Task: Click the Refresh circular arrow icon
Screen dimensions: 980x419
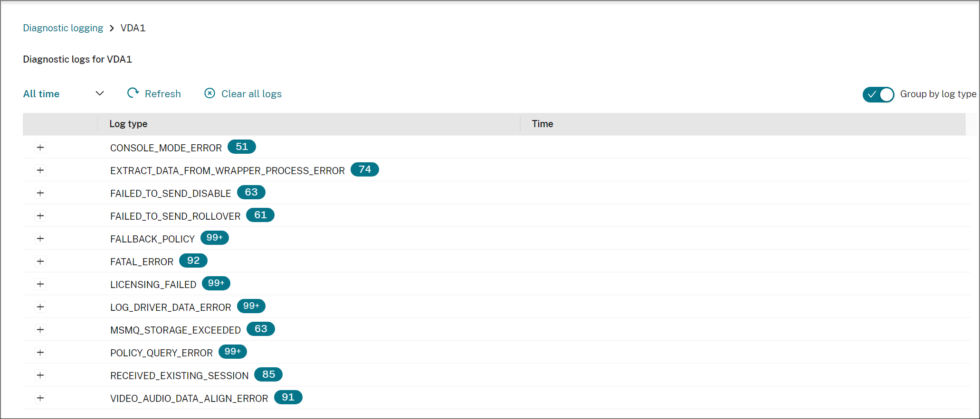Action: coord(133,93)
